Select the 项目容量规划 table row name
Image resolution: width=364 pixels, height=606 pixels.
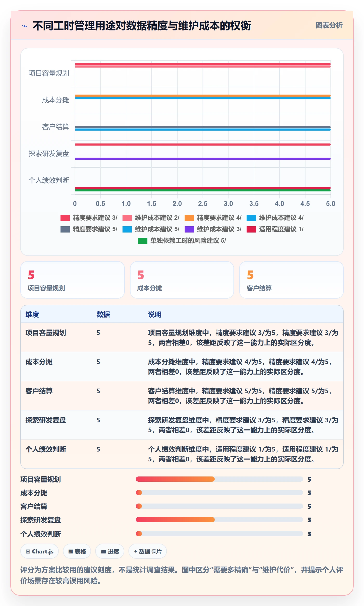click(x=46, y=333)
